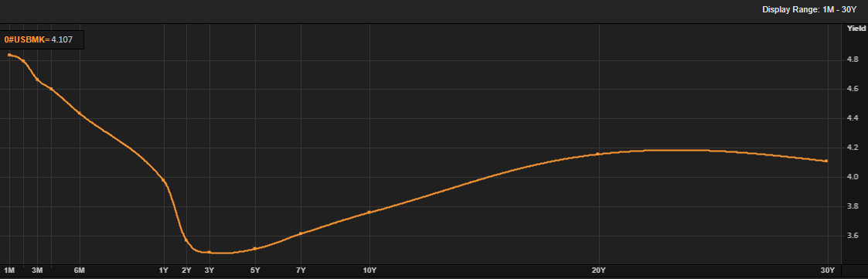868x279 pixels.
Task: Select the 20Y data point on curve
Action: 597,154
